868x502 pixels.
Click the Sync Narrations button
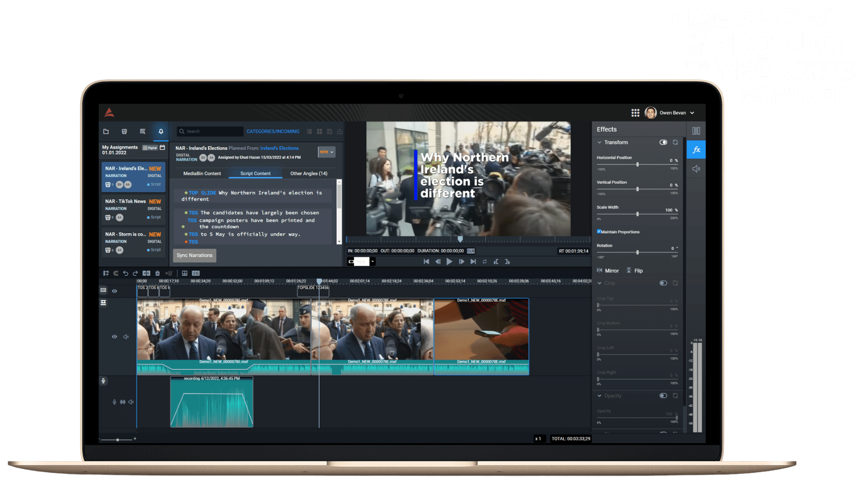coord(194,255)
